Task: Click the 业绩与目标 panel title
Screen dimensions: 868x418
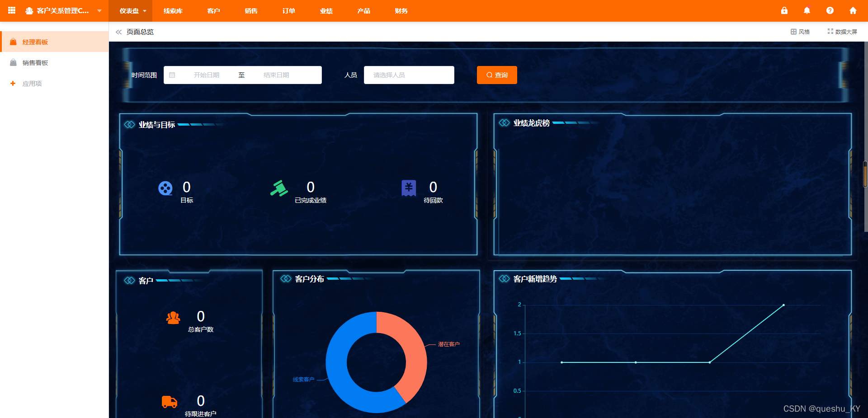Action: [156, 125]
